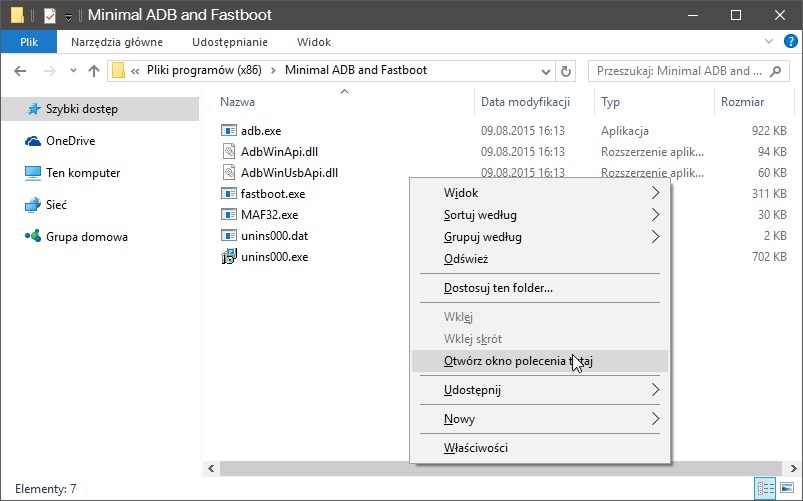This screenshot has width=803, height=501.
Task: Click the Wklej context menu entry
Action: pyautogui.click(x=540, y=317)
